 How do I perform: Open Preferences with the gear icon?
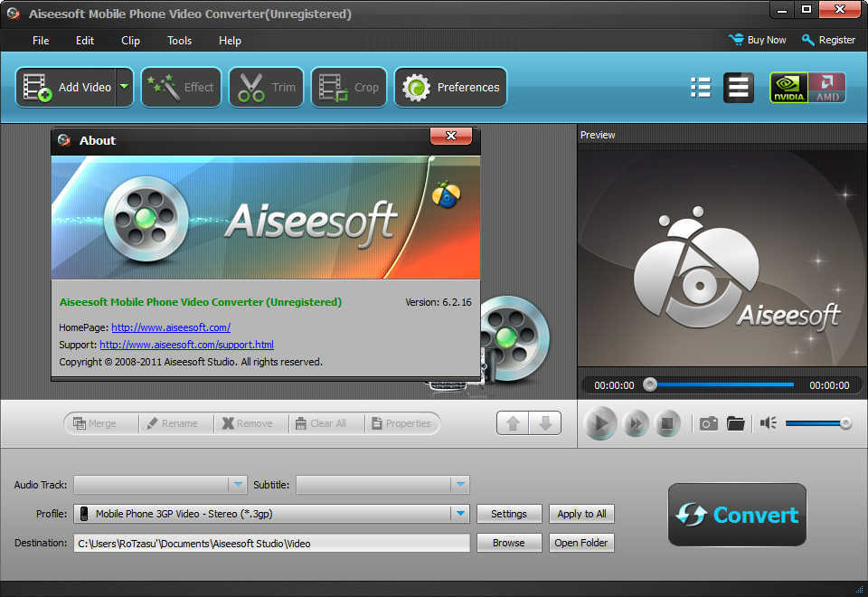(x=450, y=87)
